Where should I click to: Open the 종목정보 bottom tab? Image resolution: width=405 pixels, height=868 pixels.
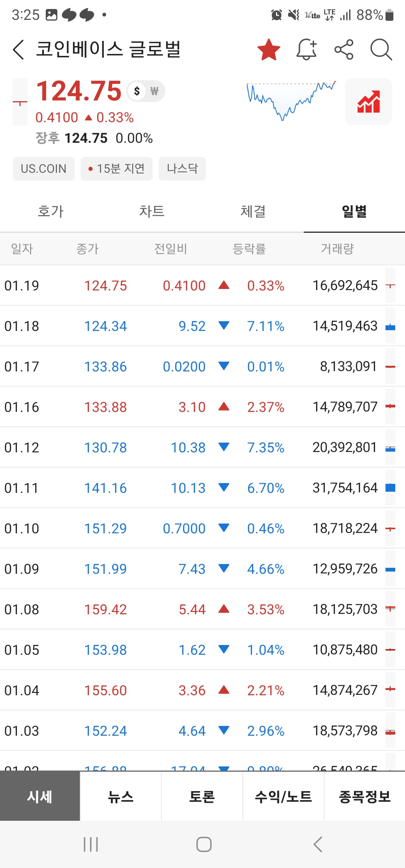point(365,796)
